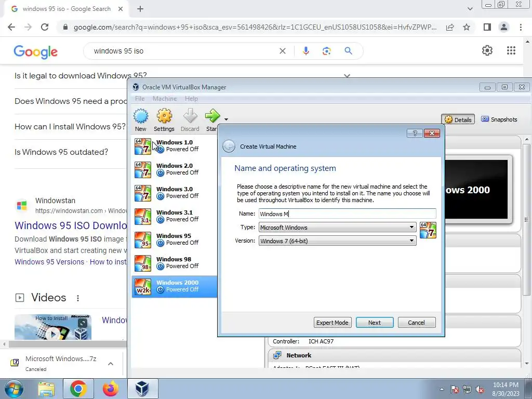
Task: Open Chrome three-dot menu
Action: pyautogui.click(x=521, y=27)
